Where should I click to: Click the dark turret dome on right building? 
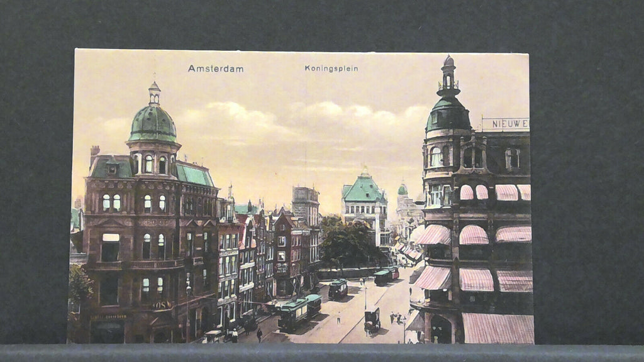pyautogui.click(x=448, y=114)
